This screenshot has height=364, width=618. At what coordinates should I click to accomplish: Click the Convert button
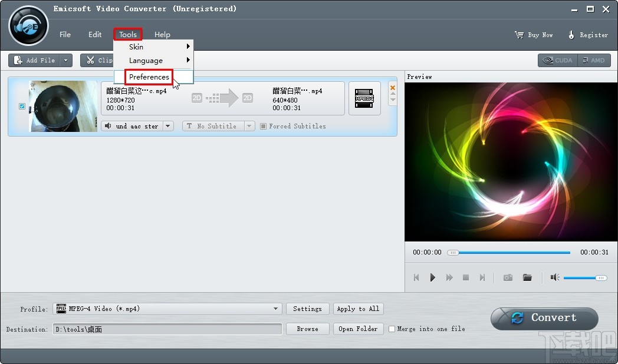click(544, 318)
